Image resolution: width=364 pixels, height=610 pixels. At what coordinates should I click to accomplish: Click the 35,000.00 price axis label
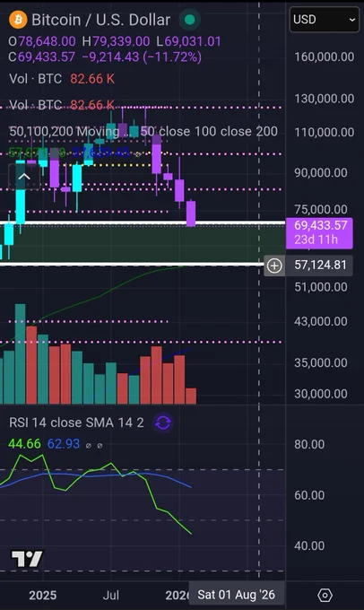tap(321, 362)
